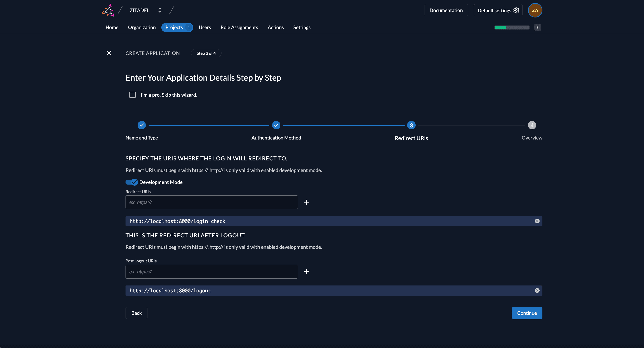Jump to the Overview step
The image size is (644, 348).
[x=532, y=125]
